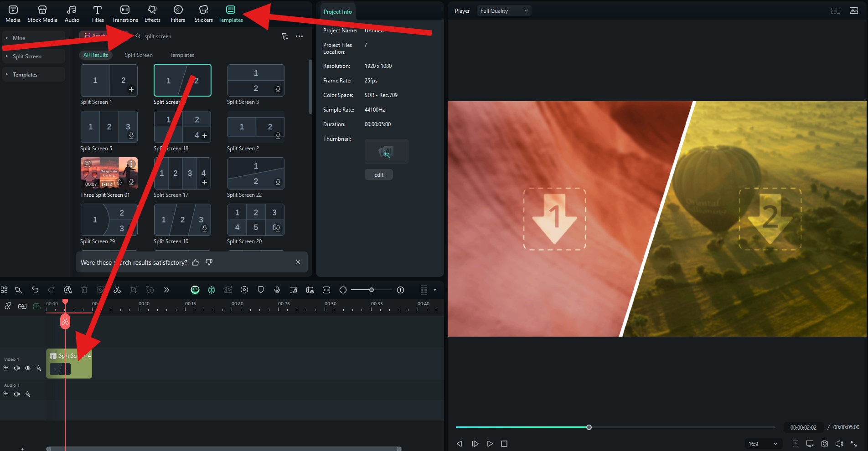Adjust the timeline zoom slider handle
Image resolution: width=868 pixels, height=451 pixels.
click(x=372, y=290)
